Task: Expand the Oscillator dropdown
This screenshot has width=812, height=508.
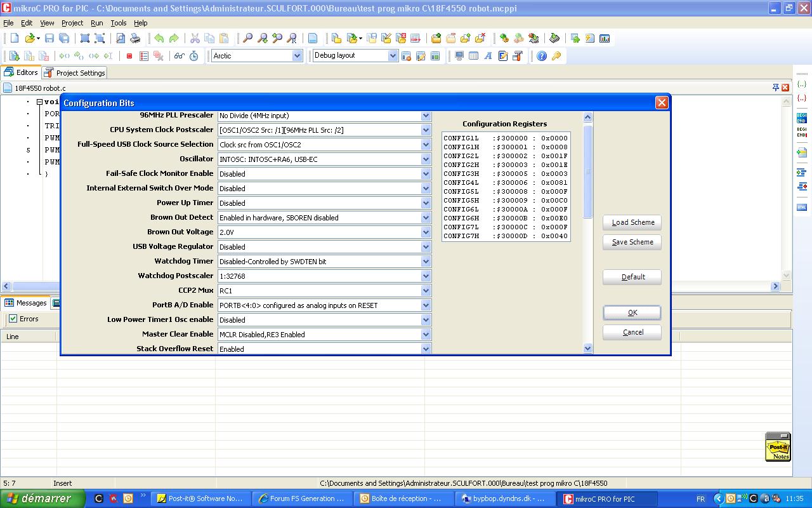Action: coord(426,159)
